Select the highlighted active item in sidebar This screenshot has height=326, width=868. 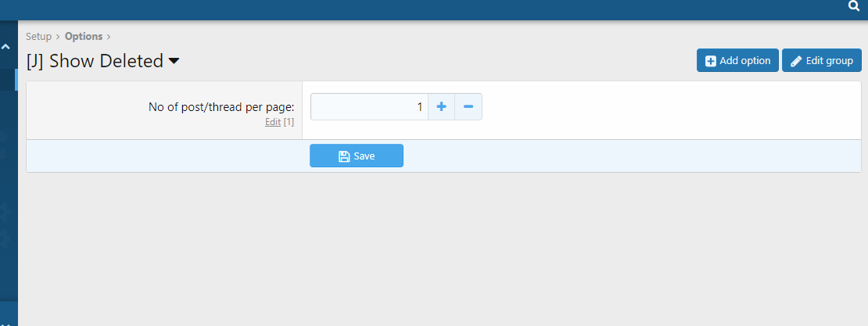8,79
